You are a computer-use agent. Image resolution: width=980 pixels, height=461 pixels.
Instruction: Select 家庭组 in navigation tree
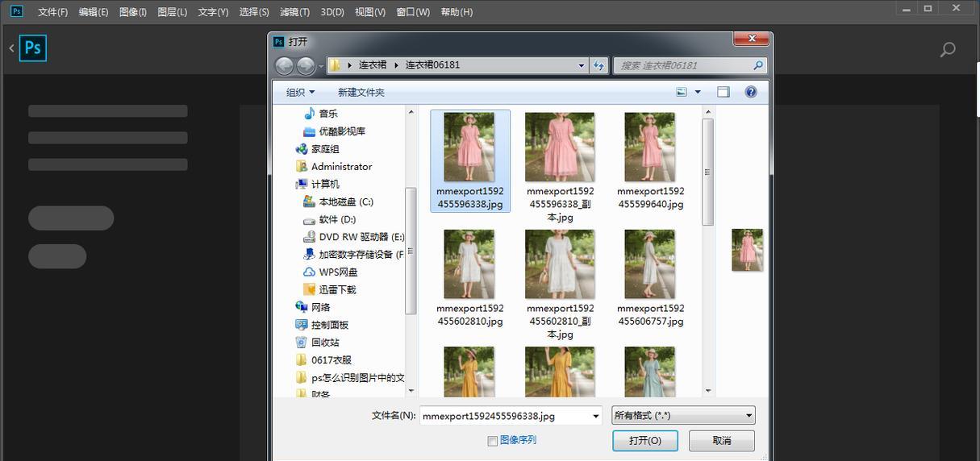click(x=325, y=149)
